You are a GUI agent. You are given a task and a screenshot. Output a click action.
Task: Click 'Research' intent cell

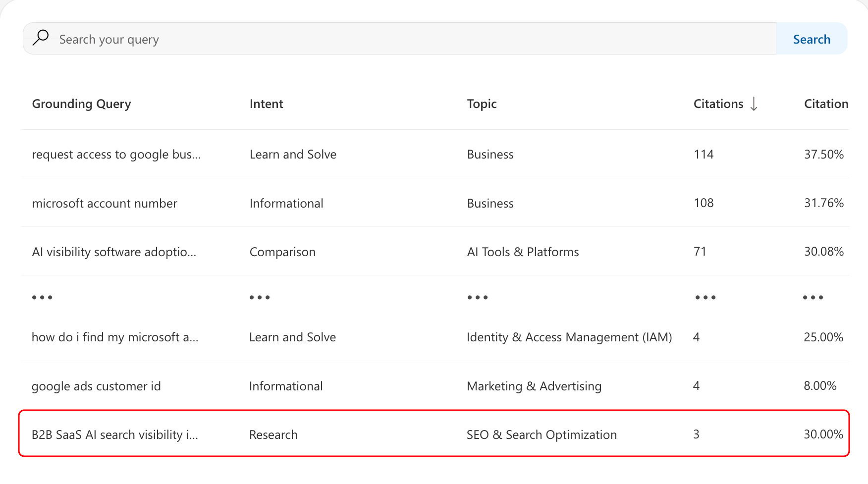pos(273,435)
